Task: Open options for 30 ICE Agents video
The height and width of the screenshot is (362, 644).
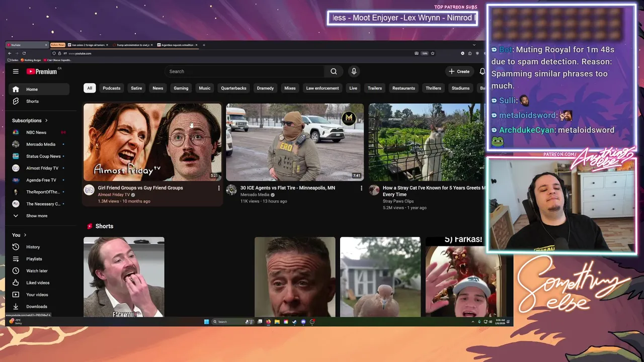Action: tap(361, 188)
